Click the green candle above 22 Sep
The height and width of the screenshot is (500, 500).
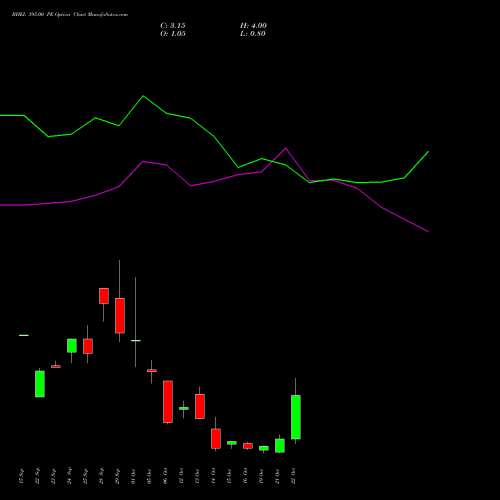[40, 384]
